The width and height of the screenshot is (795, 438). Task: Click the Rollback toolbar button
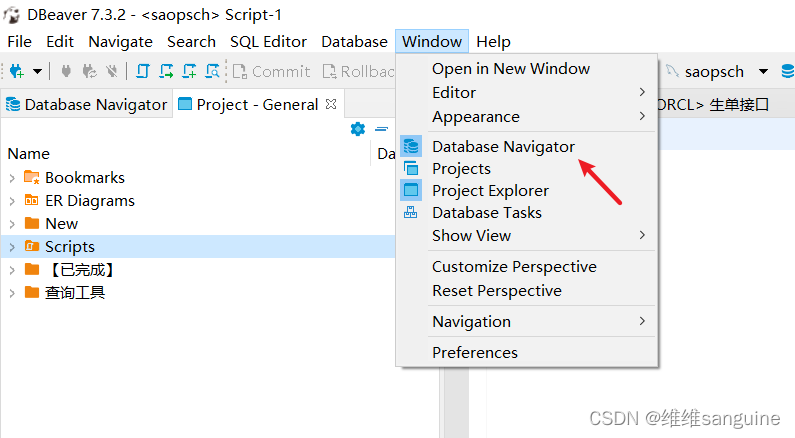tap(358, 71)
